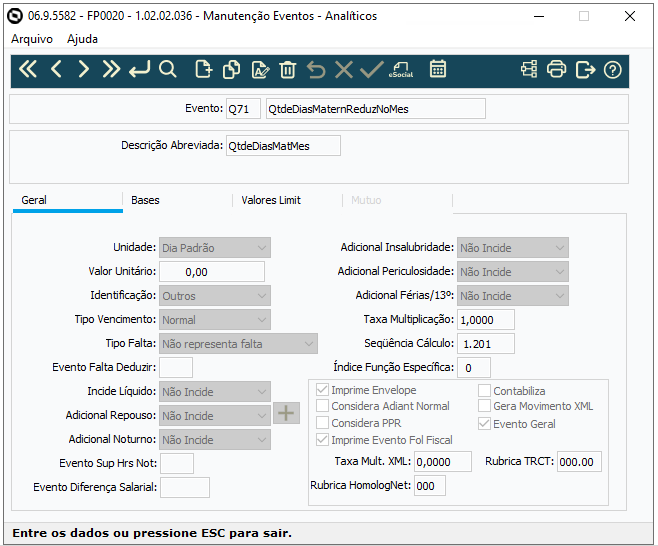The image size is (658, 546).
Task: Toggle Considera Adiant Normal checkbox
Action: [x=322, y=406]
